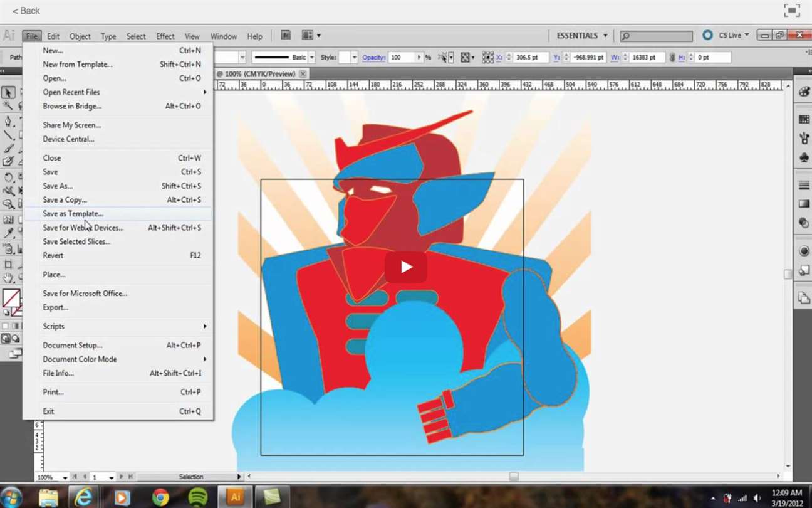This screenshot has width=812, height=508.
Task: Select the Symbol Sprayer tool
Action: [8, 249]
